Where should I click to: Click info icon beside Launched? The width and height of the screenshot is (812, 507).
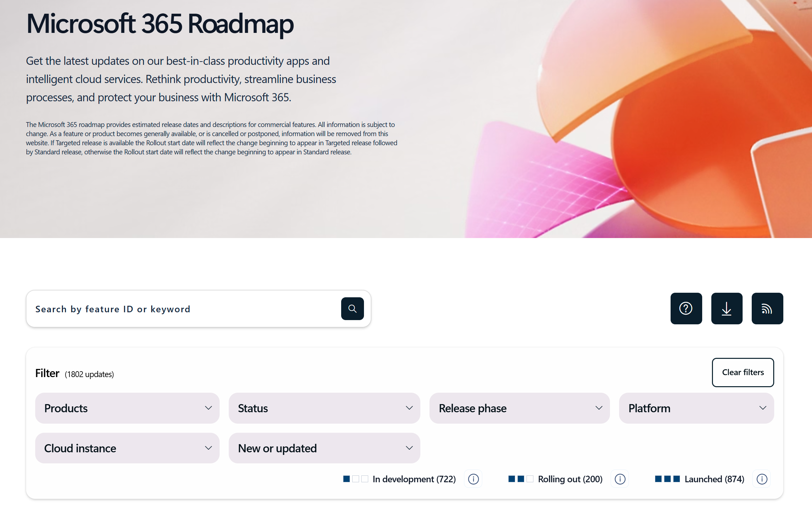(762, 479)
